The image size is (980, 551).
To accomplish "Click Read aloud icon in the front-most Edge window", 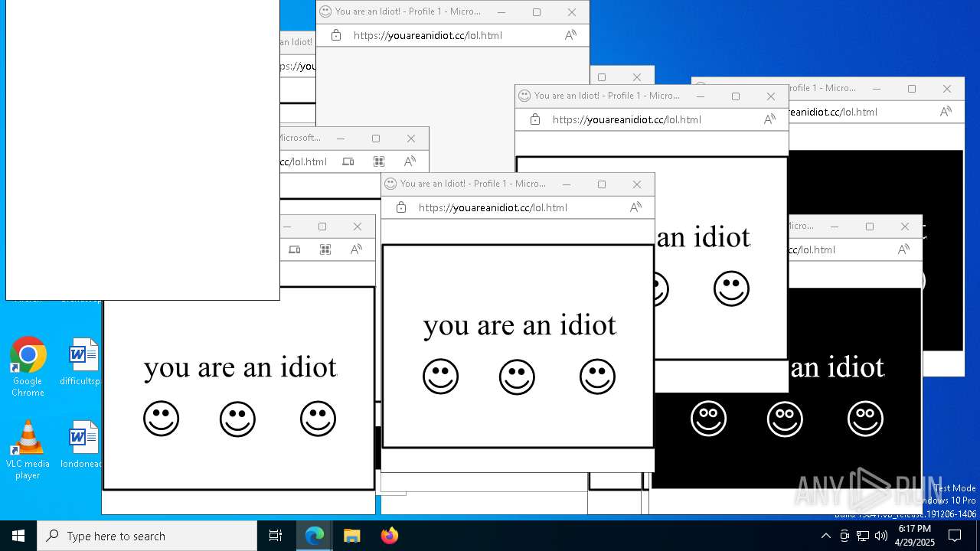I will (635, 207).
